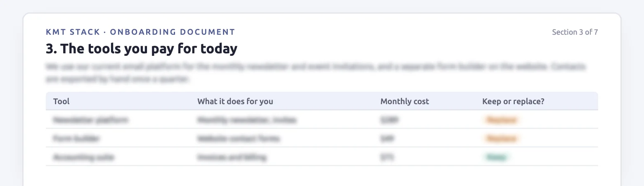Click the "What it does for you" column header
Image resolution: width=644 pixels, height=186 pixels.
coord(235,101)
